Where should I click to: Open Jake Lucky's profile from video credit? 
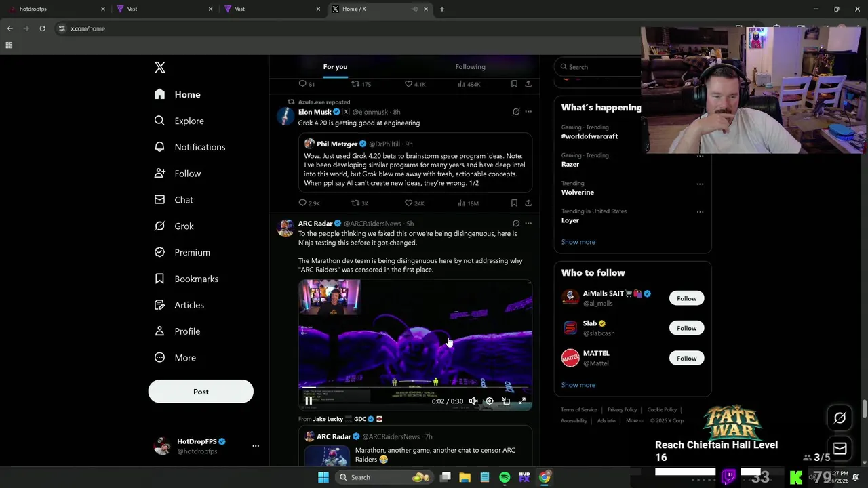[328, 419]
